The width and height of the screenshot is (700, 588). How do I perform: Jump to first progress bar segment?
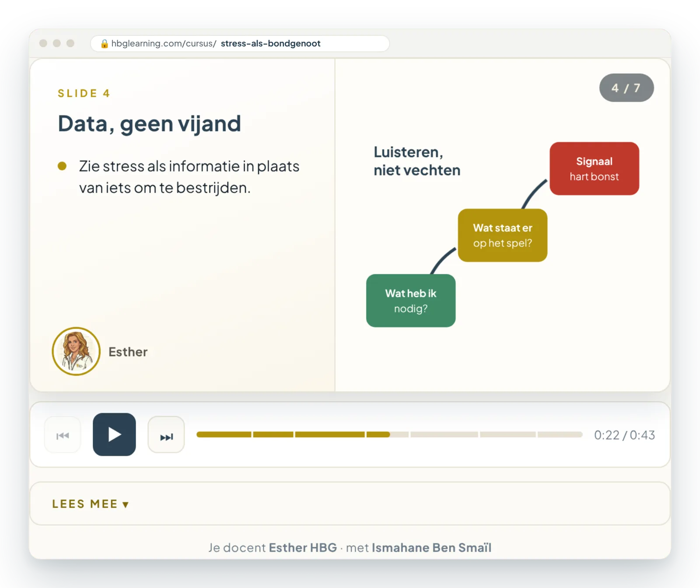point(224,434)
